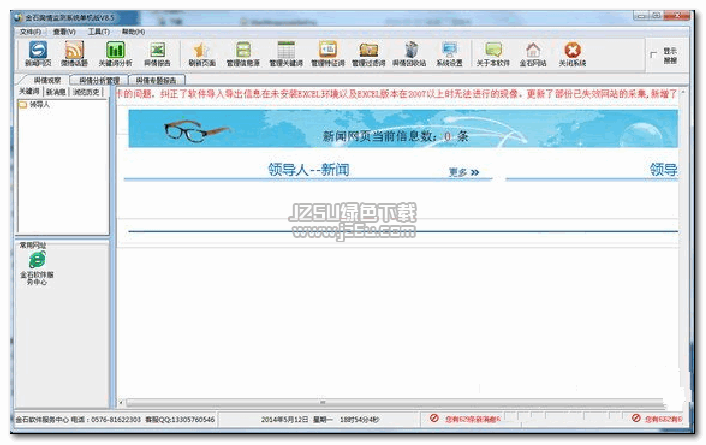Switch to the 舆情专题报告 tab
Image resolution: width=706 pixels, height=445 pixels.
tap(156, 80)
